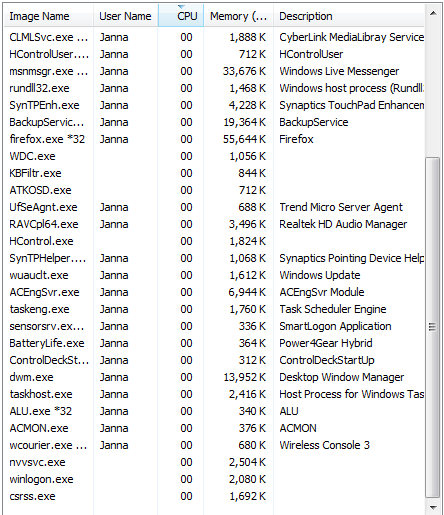This screenshot has height=515, width=444.
Task: Click the Desktop Window Manager description
Action: (342, 377)
